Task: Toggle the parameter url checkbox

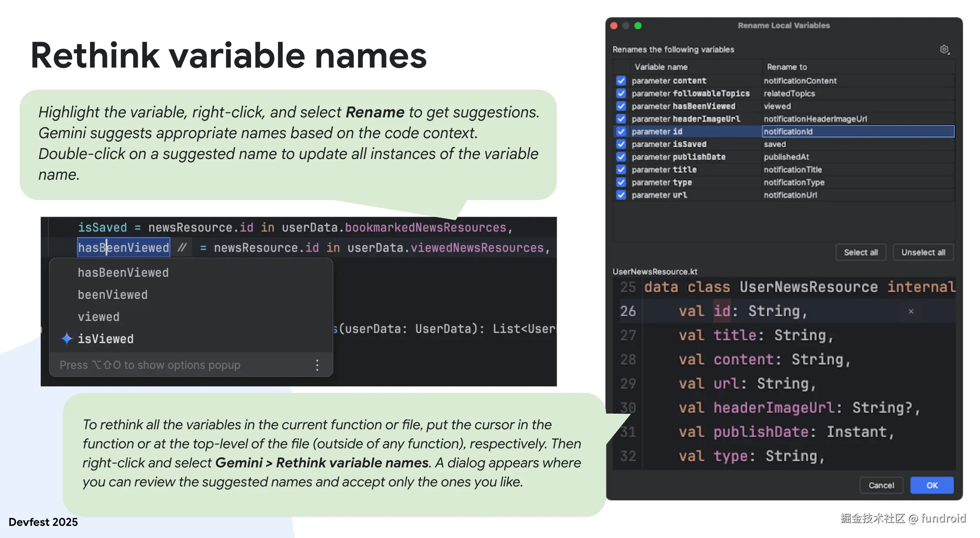Action: 621,195
